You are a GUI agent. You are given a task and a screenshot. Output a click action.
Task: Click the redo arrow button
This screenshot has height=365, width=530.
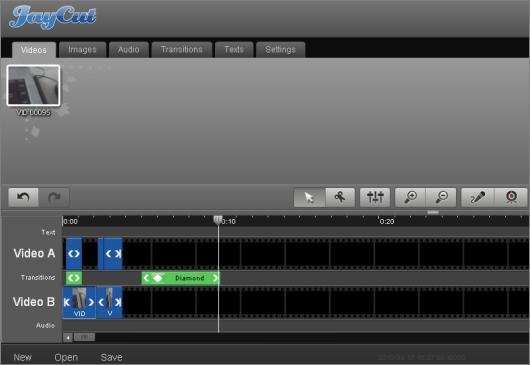[x=54, y=197]
